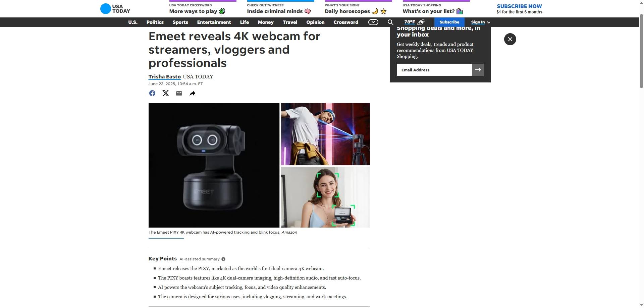Click the Email Address input field
Image resolution: width=644 pixels, height=308 pixels.
click(434, 70)
